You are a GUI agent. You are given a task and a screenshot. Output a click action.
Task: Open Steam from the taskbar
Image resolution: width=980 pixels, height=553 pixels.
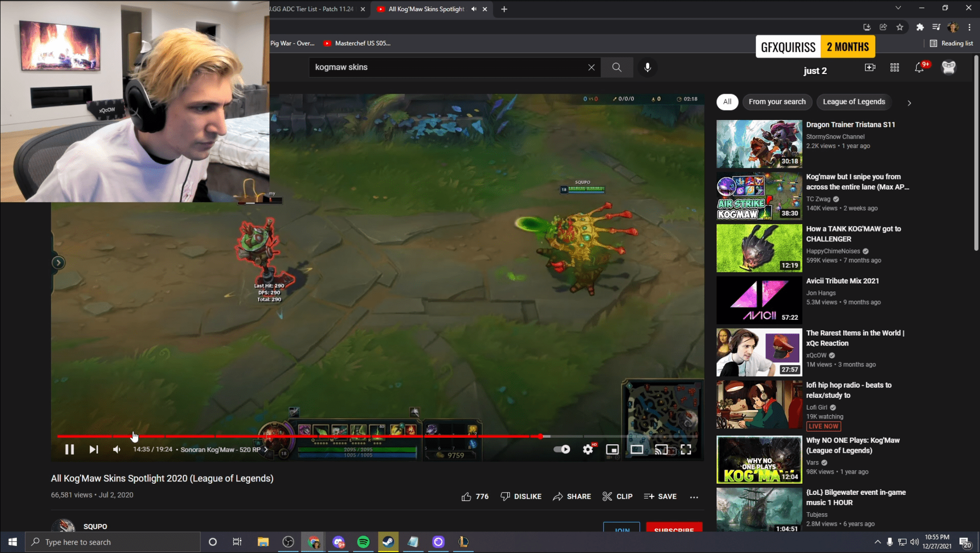[388, 542]
